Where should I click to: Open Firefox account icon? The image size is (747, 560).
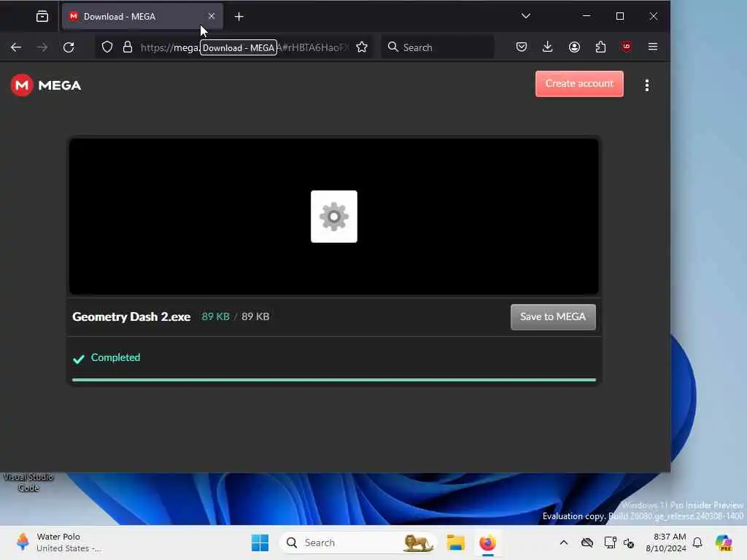[x=574, y=47]
